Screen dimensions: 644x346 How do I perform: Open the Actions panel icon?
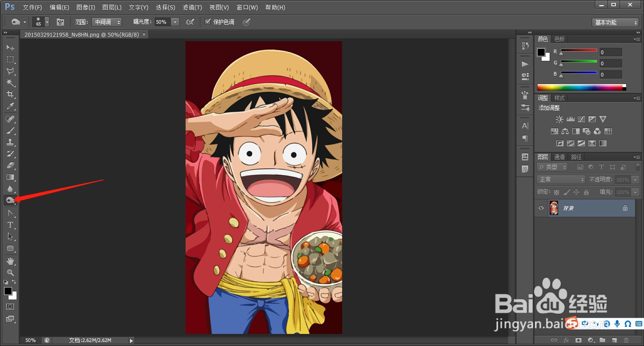pos(525,64)
